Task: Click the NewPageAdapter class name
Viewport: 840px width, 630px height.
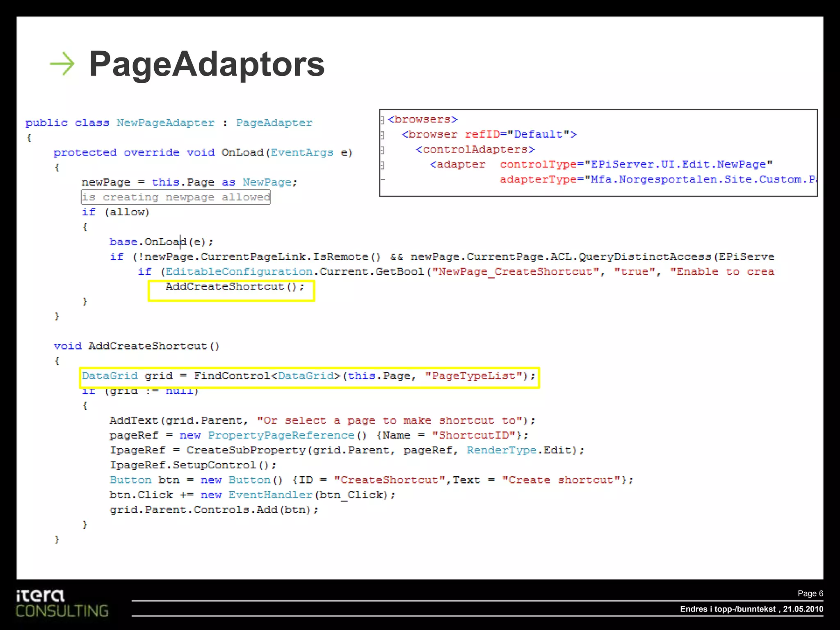Action: (165, 123)
